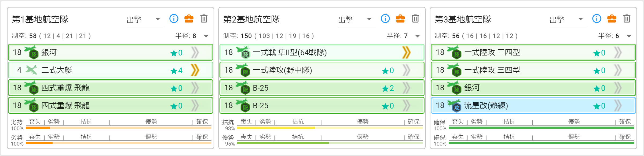The height and width of the screenshot is (156, 644).
Task: Open the 出撃 mode dropdown for 第3基地航空隊
Action: coord(568,20)
